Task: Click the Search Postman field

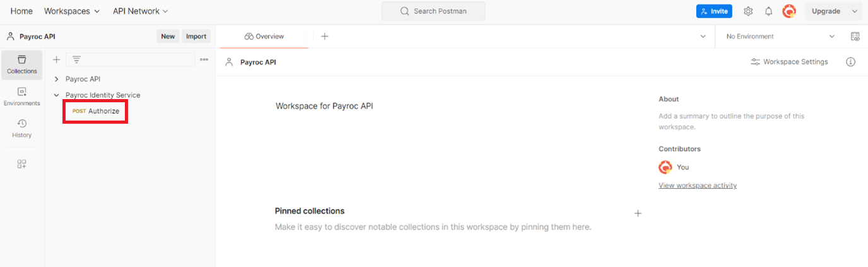Action: click(x=433, y=11)
